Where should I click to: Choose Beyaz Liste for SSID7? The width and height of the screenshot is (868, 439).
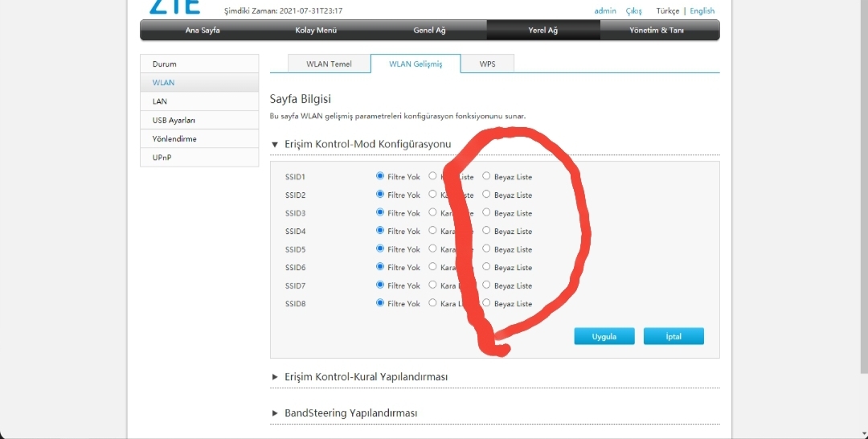(486, 285)
